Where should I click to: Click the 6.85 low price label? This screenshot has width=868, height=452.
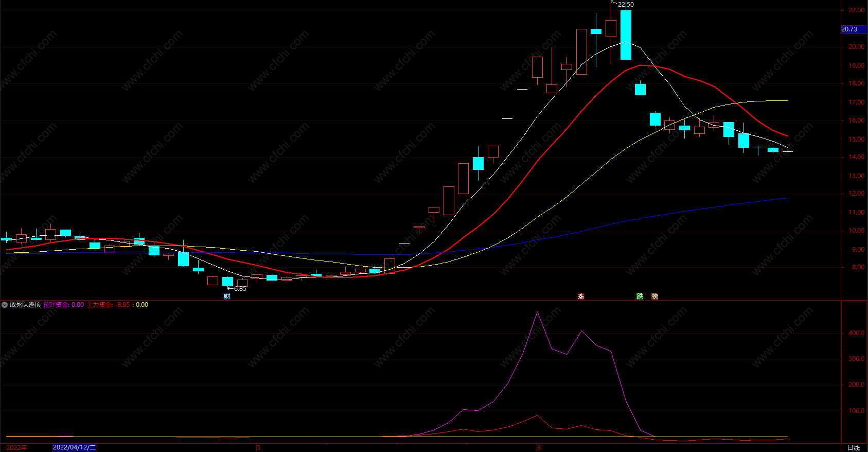click(240, 289)
